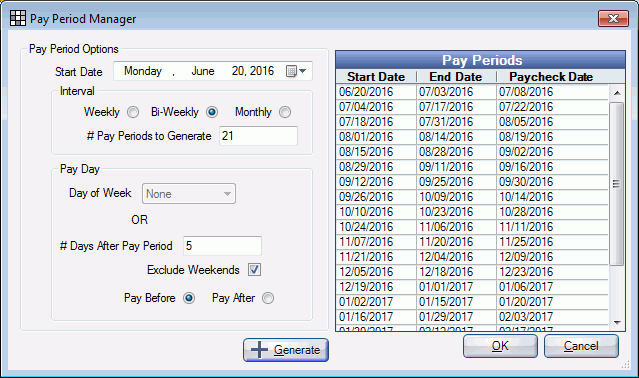Select paycheck date cell 11/25/2016
639x378 pixels.
tap(553, 242)
